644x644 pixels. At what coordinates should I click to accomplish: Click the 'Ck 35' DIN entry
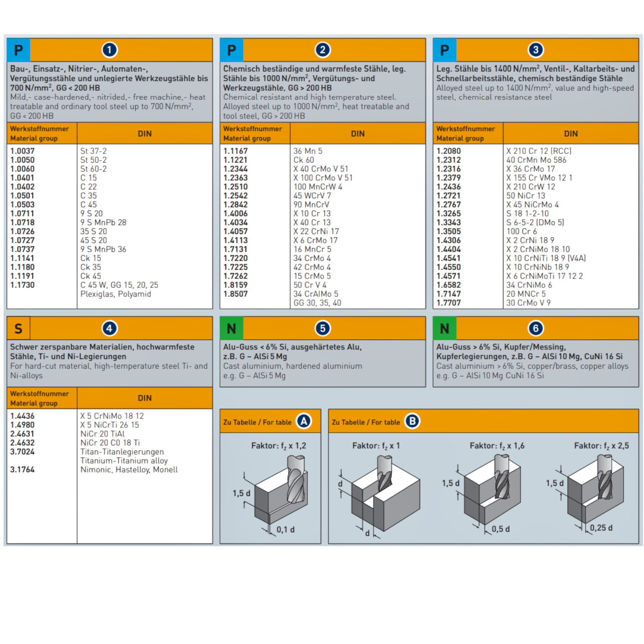tap(91, 267)
